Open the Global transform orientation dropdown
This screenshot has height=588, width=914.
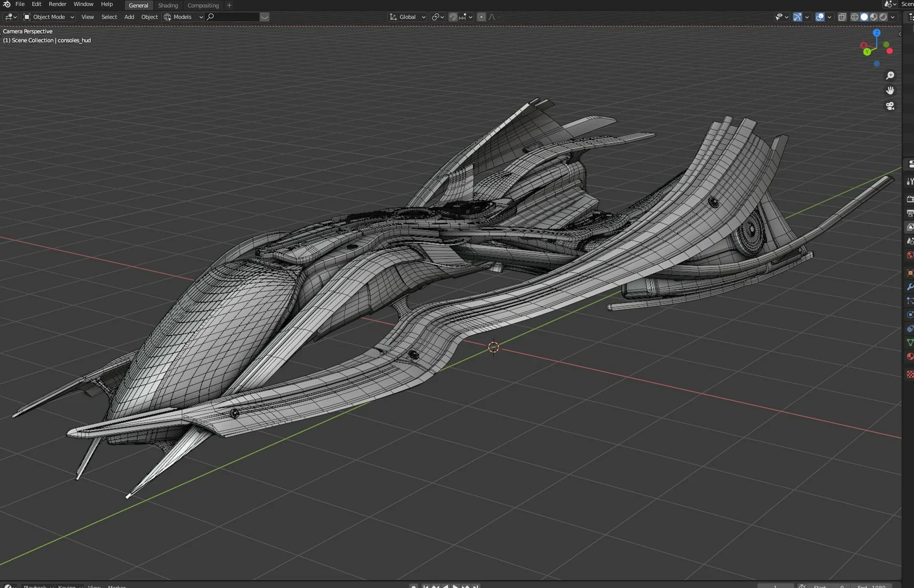(x=407, y=17)
